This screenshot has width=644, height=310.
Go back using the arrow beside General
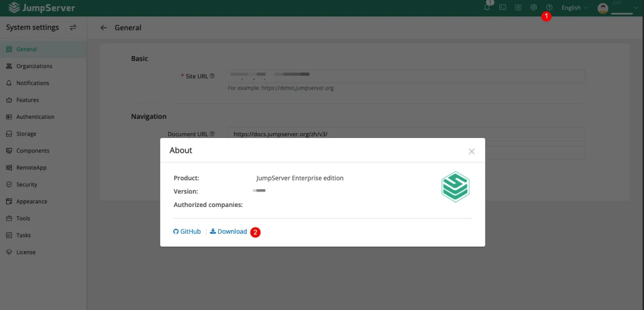pos(103,28)
